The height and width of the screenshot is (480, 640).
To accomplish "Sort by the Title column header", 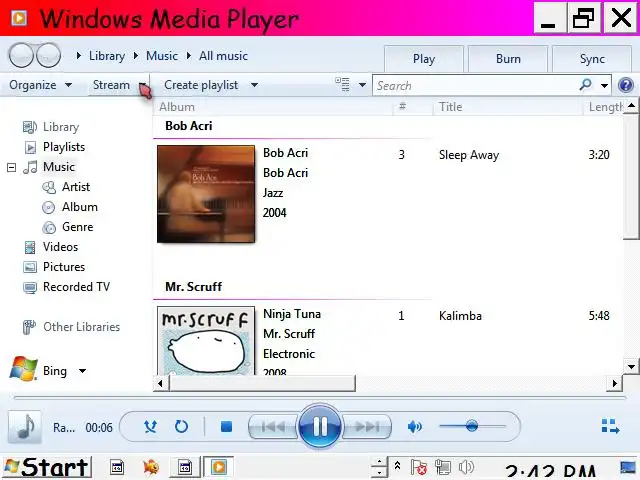I will tap(451, 107).
